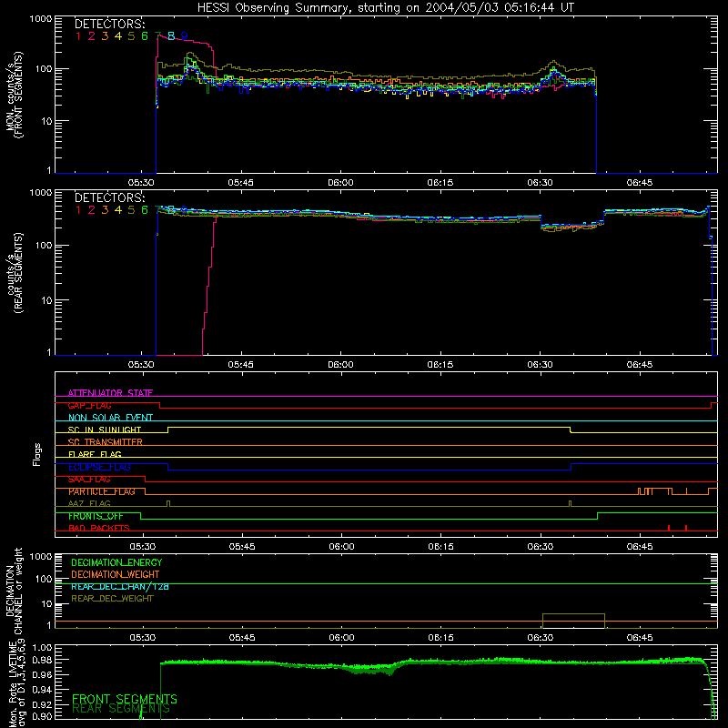Select the GAP_FLAG label
The height and width of the screenshot is (728, 728).
(89, 405)
